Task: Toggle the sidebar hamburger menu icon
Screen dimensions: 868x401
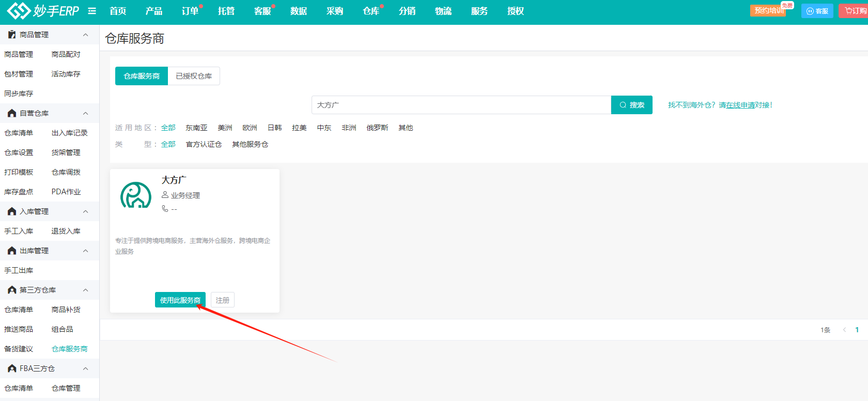Action: pos(92,11)
